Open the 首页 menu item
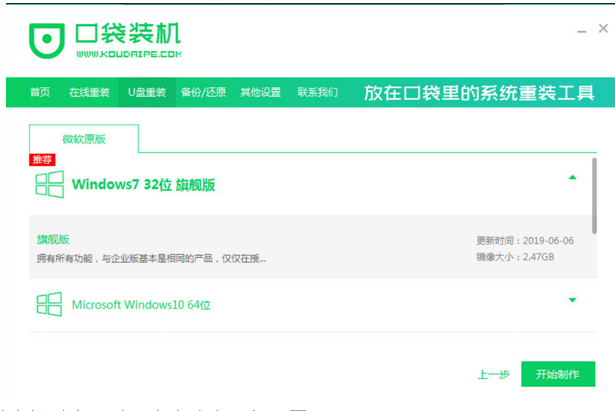 tap(40, 92)
